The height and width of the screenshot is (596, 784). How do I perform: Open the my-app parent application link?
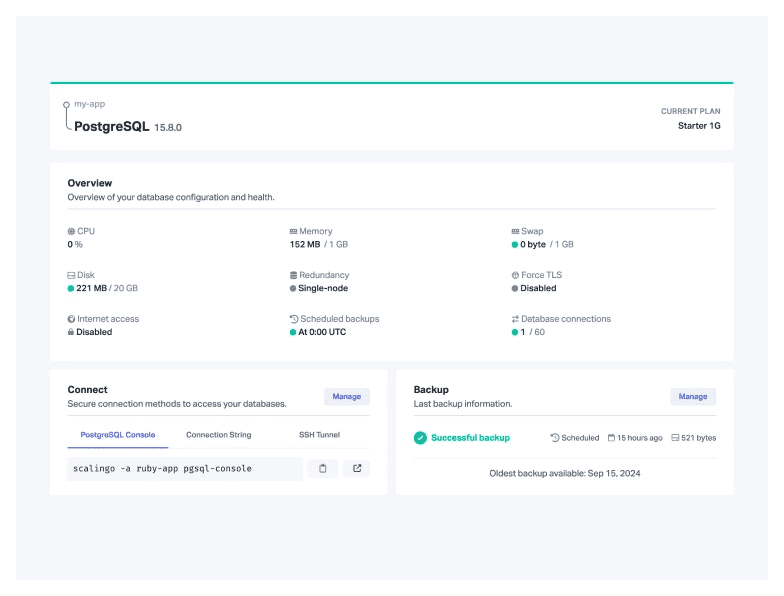pyautogui.click(x=90, y=104)
